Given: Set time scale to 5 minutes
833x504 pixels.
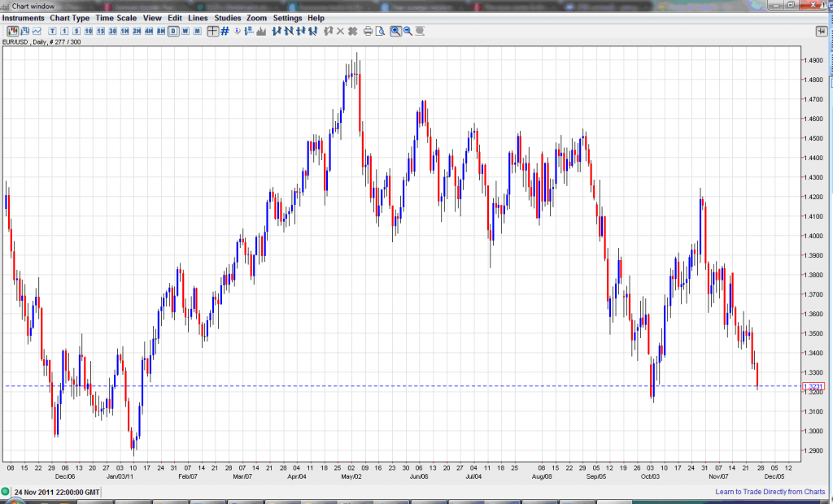Looking at the screenshot, I should [x=76, y=32].
